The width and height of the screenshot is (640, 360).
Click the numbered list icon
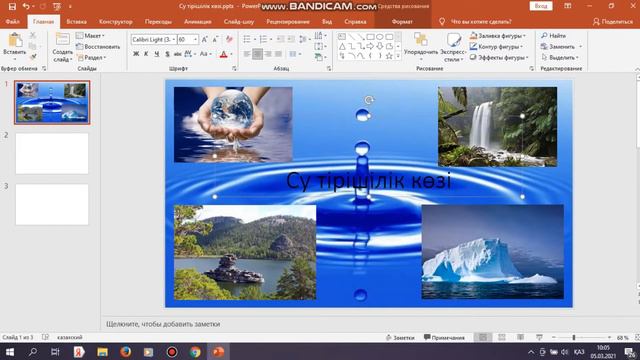coord(263,39)
